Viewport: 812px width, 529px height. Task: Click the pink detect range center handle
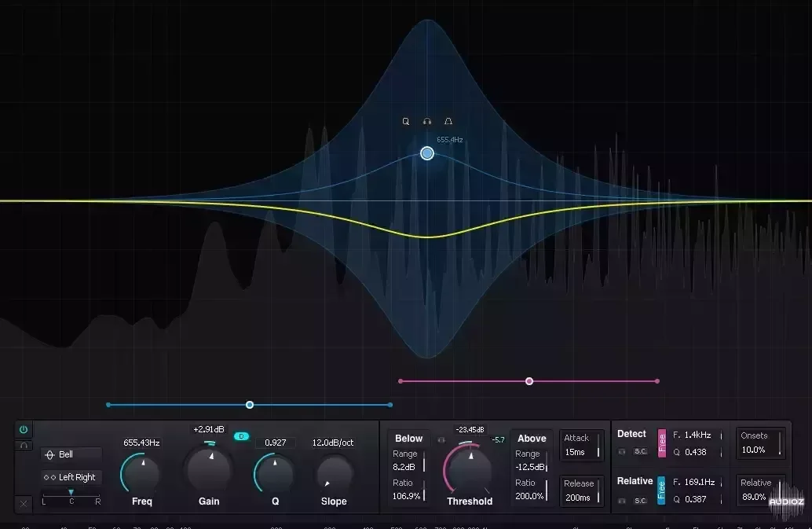tap(529, 381)
